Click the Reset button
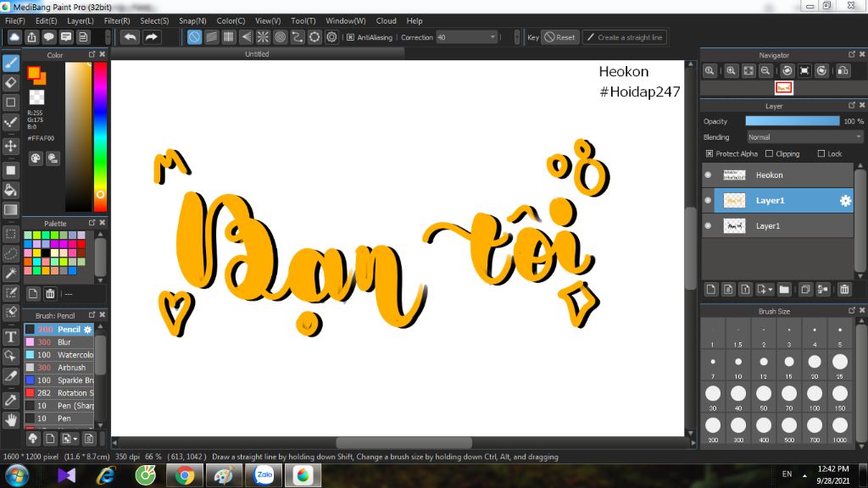 pos(560,37)
